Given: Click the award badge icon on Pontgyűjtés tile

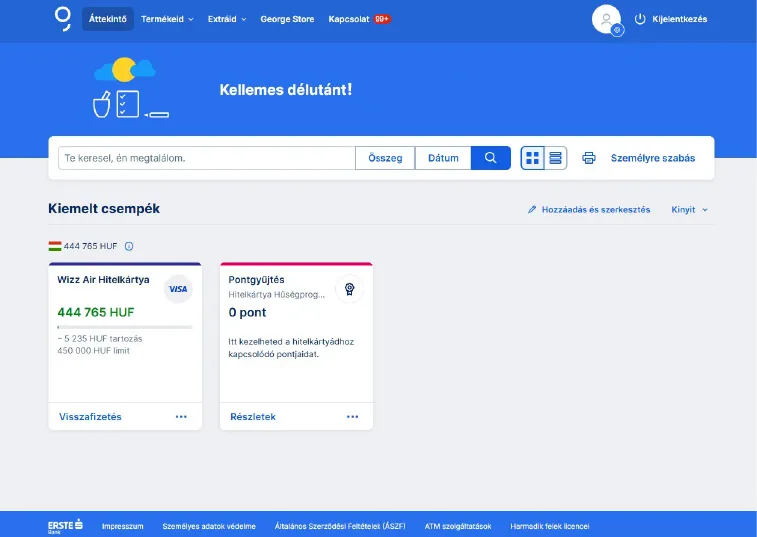Looking at the screenshot, I should click(x=349, y=289).
